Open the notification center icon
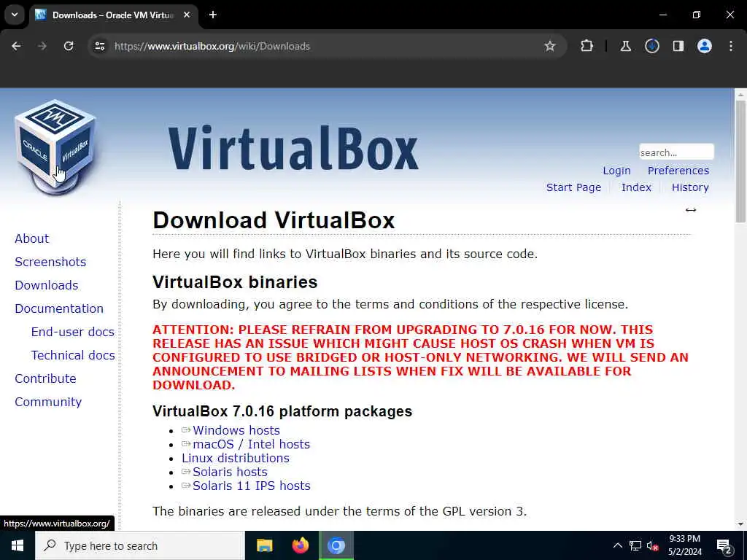747x560 pixels. [724, 546]
